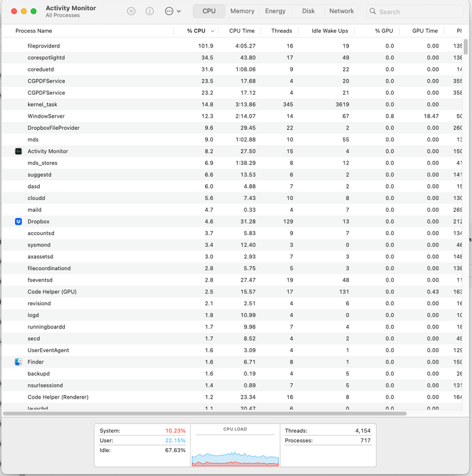
Task: Sort by the Threads column header
Action: coord(282,31)
